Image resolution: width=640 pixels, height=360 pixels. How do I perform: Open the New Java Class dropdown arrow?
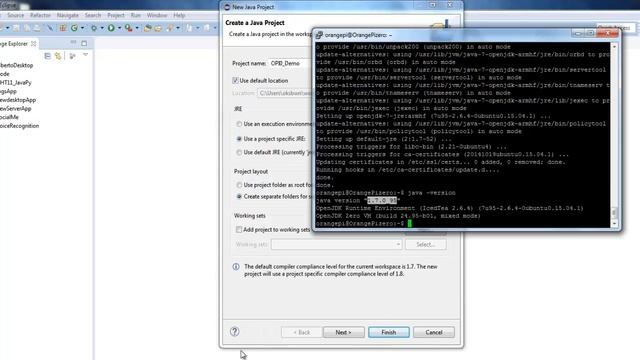point(82,28)
